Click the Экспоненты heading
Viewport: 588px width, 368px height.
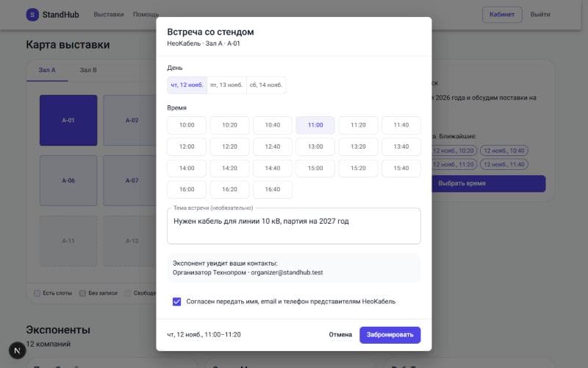pos(58,330)
